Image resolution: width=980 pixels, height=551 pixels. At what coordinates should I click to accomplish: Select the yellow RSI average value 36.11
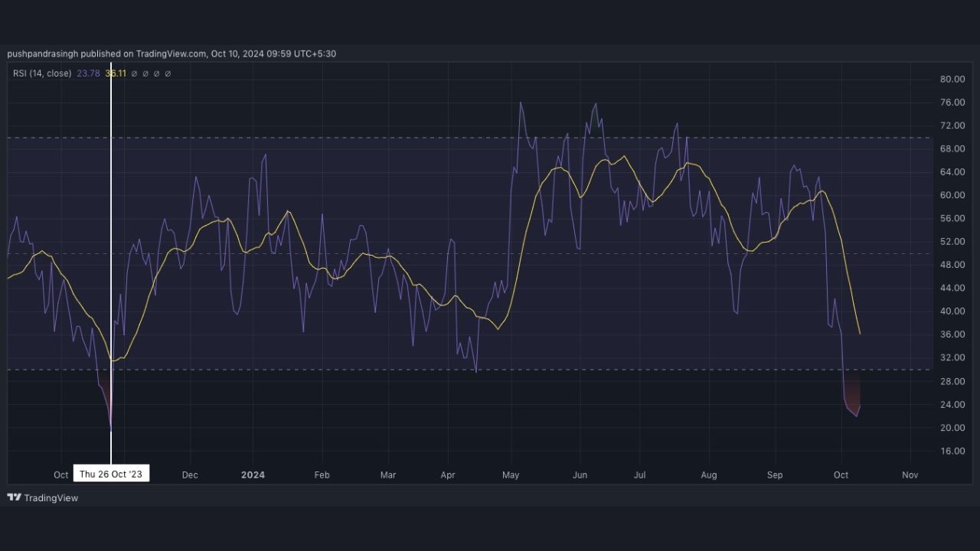pos(116,73)
